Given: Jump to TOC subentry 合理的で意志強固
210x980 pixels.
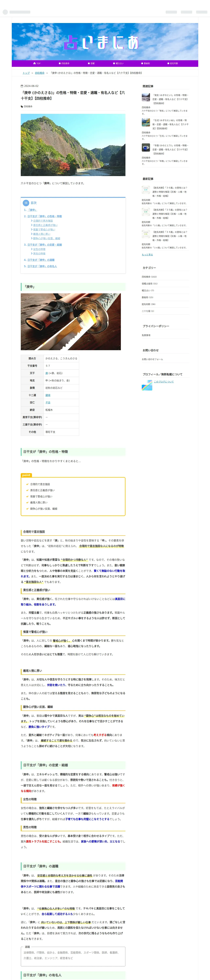Looking at the screenshot, I should 43,221.
